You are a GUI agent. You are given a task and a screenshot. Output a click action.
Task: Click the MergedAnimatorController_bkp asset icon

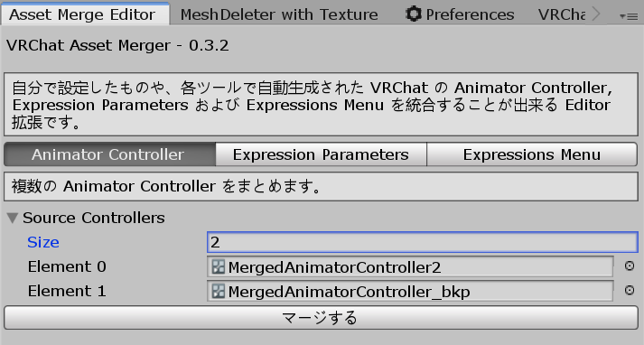pyautogui.click(x=218, y=291)
